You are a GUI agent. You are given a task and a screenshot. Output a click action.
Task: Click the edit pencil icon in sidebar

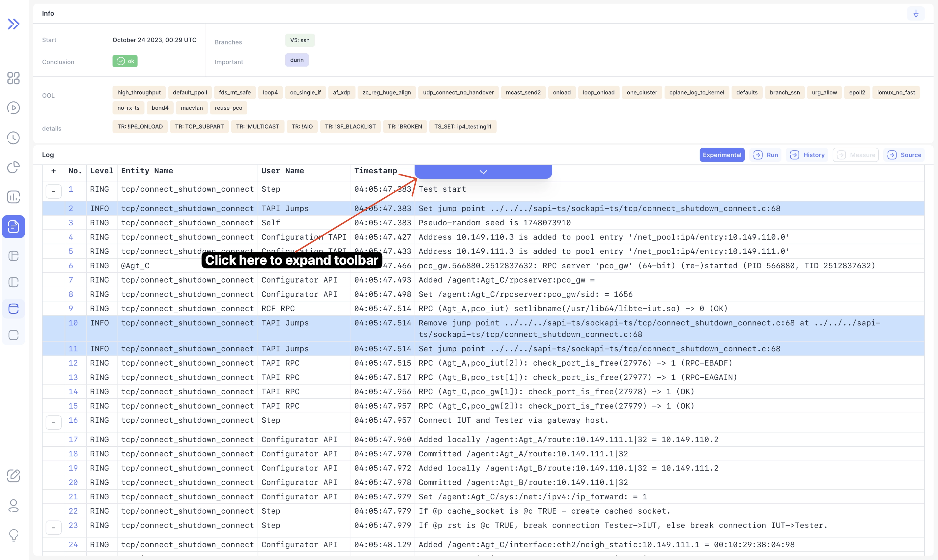[14, 476]
